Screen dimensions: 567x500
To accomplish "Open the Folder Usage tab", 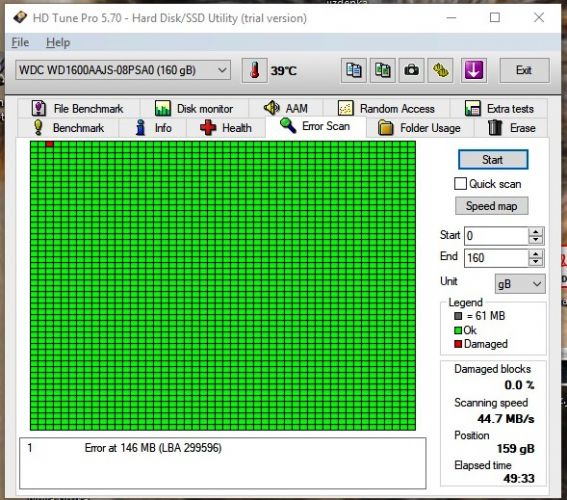I will pyautogui.click(x=419, y=128).
